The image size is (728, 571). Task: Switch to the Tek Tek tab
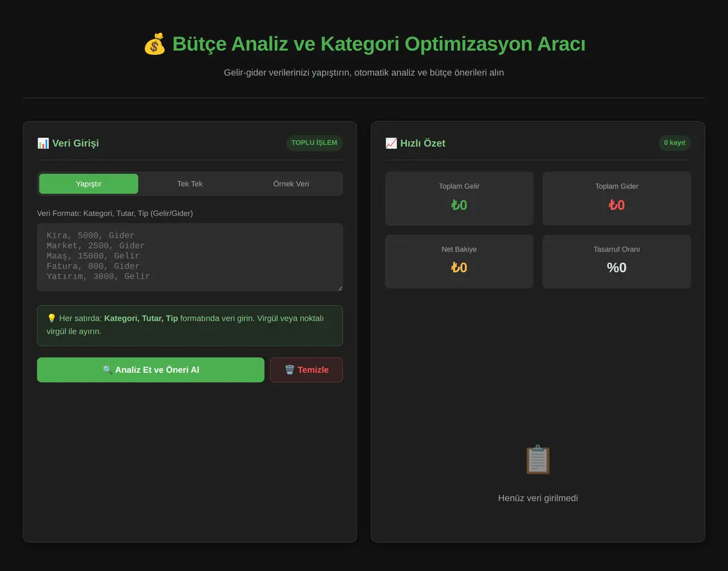click(x=190, y=184)
